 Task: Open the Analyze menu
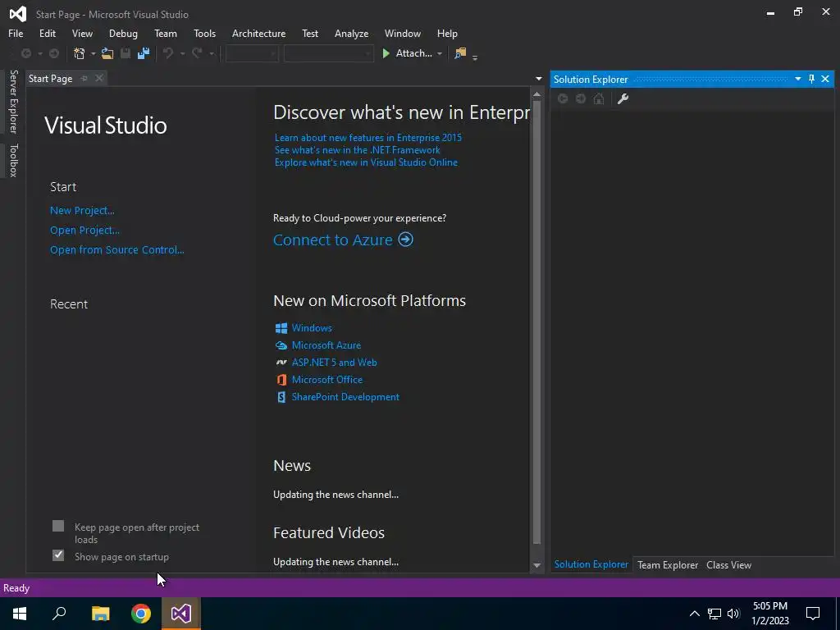[x=351, y=33]
